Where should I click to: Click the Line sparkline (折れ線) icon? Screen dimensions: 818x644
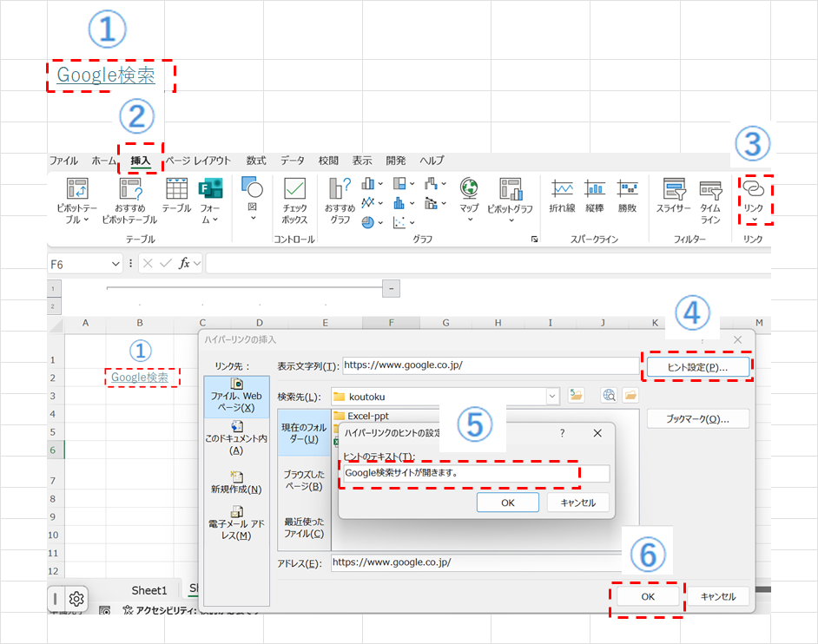point(562,189)
